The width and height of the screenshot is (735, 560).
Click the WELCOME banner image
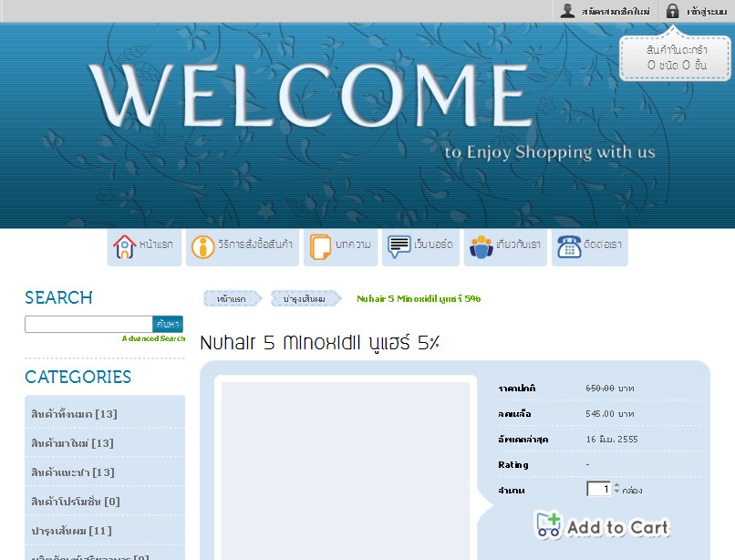[367, 125]
